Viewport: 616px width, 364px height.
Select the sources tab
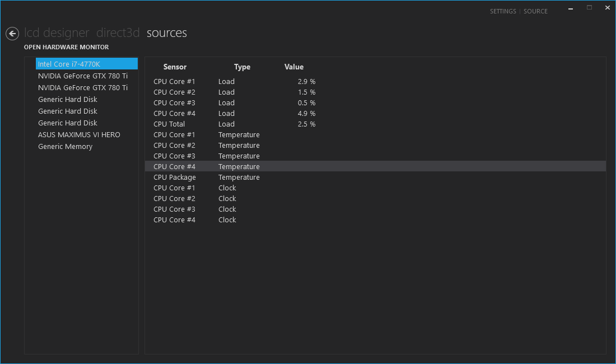(166, 33)
